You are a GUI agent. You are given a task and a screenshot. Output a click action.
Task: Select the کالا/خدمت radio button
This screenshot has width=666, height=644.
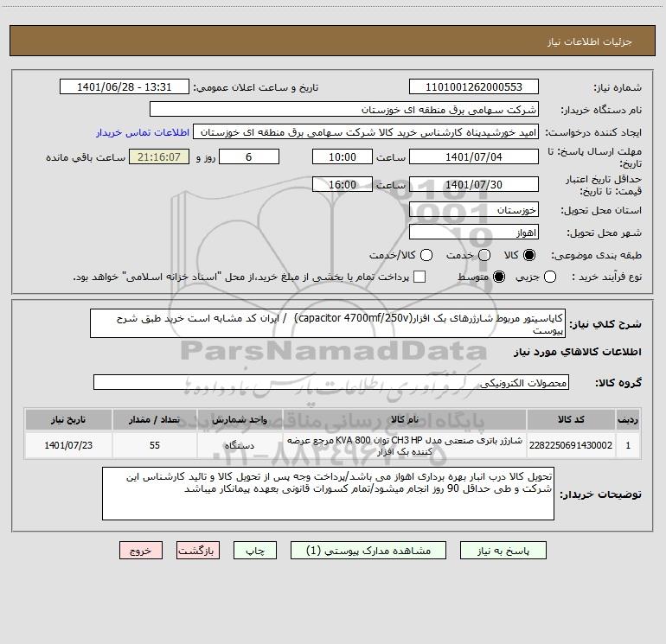[426, 255]
